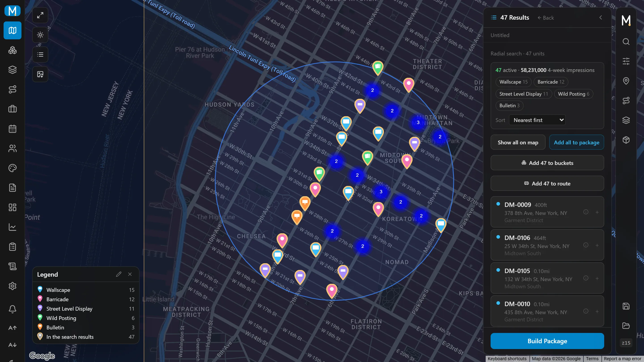This screenshot has height=362, width=644.
Task: Open the map view in left sidebar
Action: pos(12,30)
